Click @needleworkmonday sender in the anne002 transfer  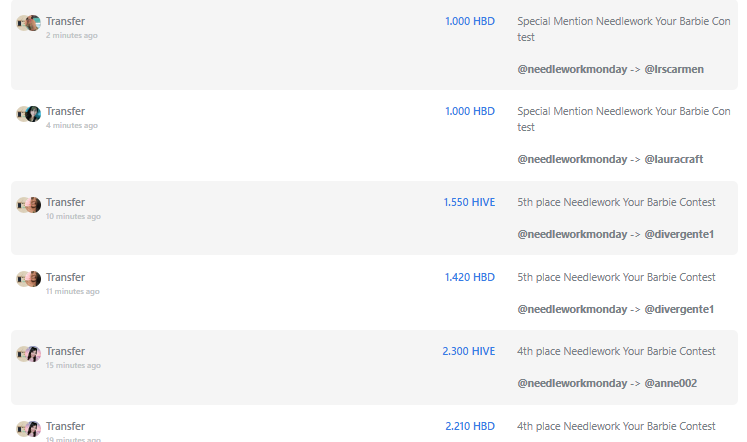tap(572, 383)
